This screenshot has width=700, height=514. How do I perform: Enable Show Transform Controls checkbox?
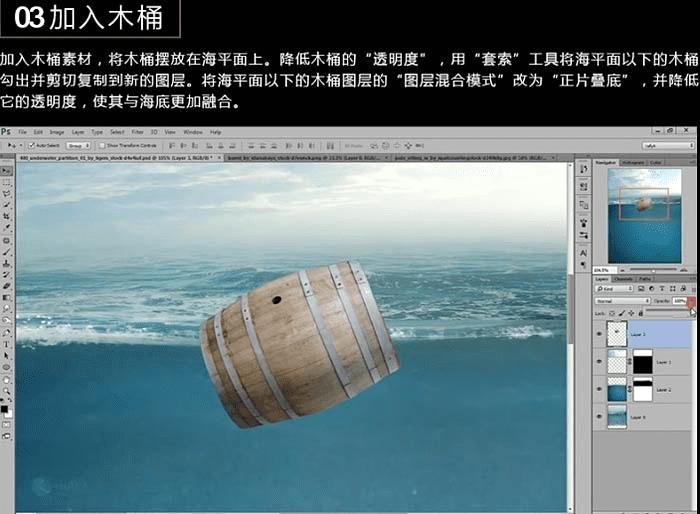coord(102,146)
